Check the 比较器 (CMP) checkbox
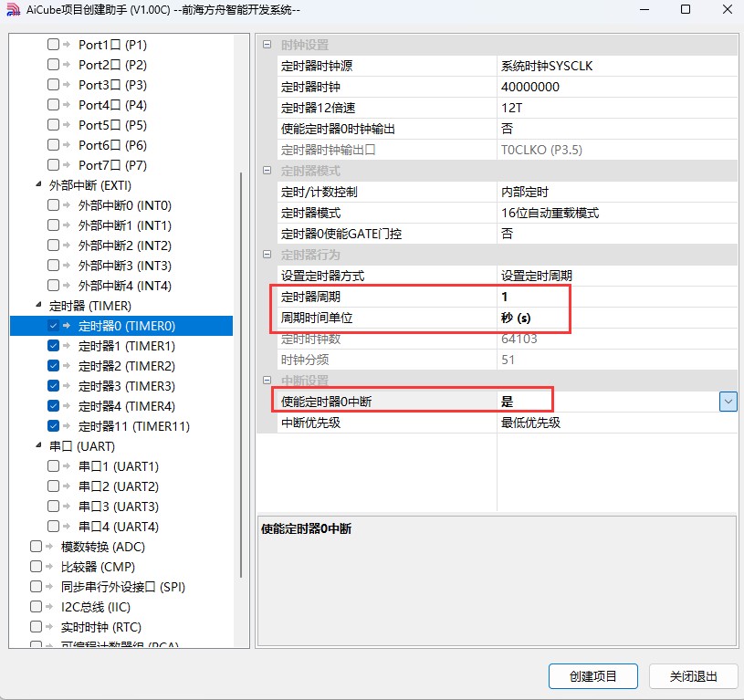744x700 pixels. click(36, 566)
